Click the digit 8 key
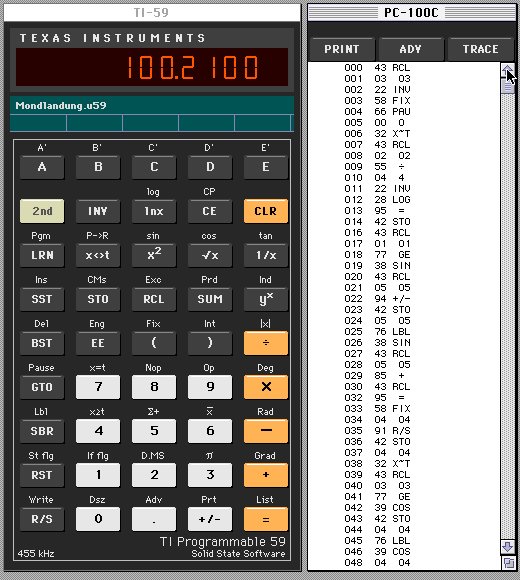Viewport: 520px width, 580px height. pos(154,387)
